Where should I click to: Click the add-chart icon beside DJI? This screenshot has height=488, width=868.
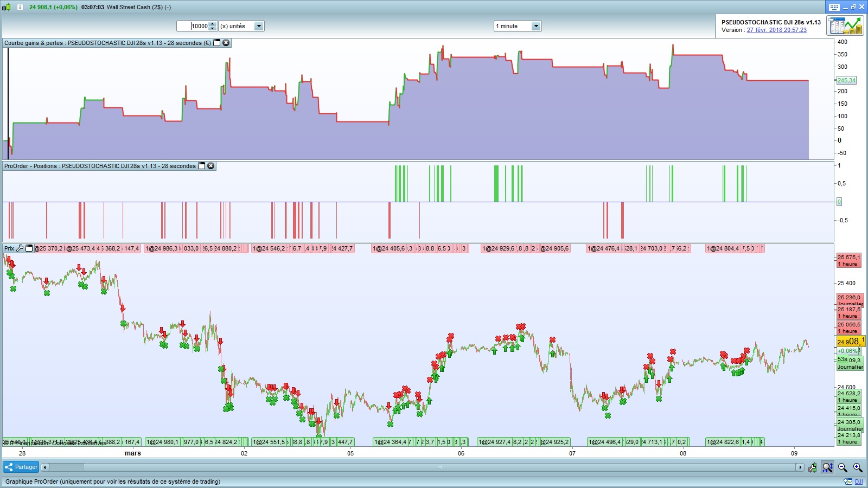[x=848, y=481]
